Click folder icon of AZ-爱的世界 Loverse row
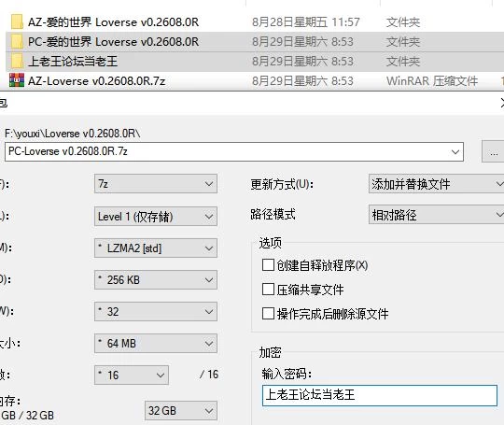Image resolution: width=504 pixels, height=425 pixels. pyautogui.click(x=17, y=21)
